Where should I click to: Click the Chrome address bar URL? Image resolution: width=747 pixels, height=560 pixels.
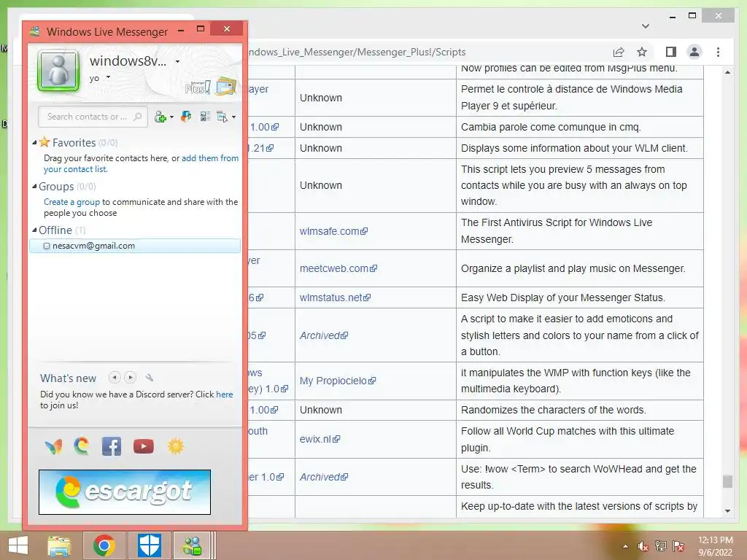pos(356,52)
